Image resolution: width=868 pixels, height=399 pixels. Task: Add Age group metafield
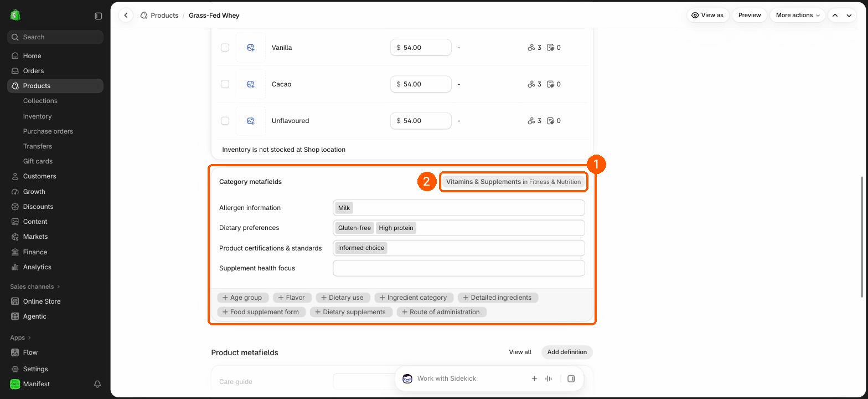coord(242,298)
